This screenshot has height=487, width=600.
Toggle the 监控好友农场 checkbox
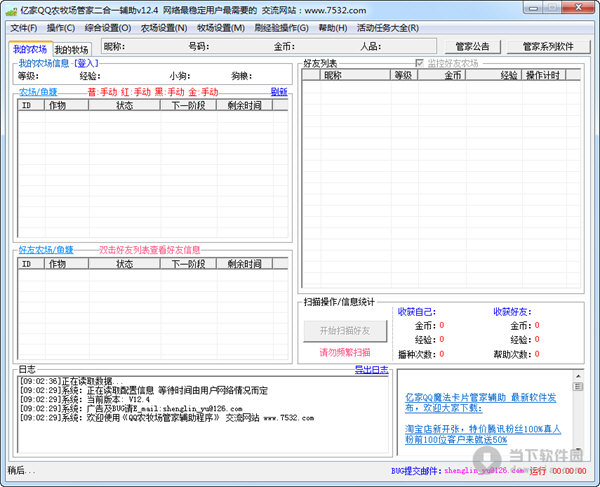coord(420,63)
